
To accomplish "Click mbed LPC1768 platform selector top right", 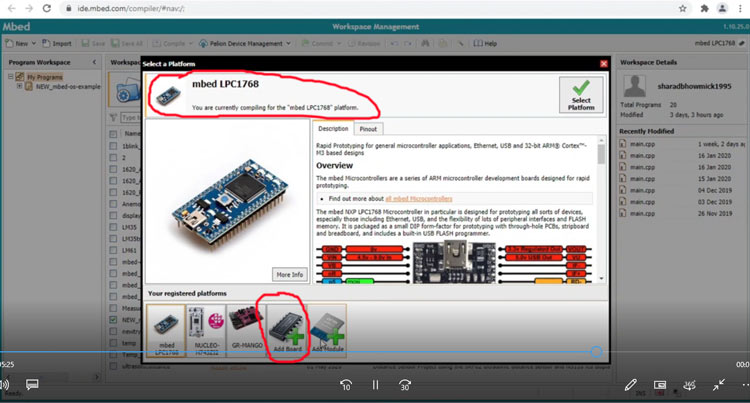I will pos(719,43).
